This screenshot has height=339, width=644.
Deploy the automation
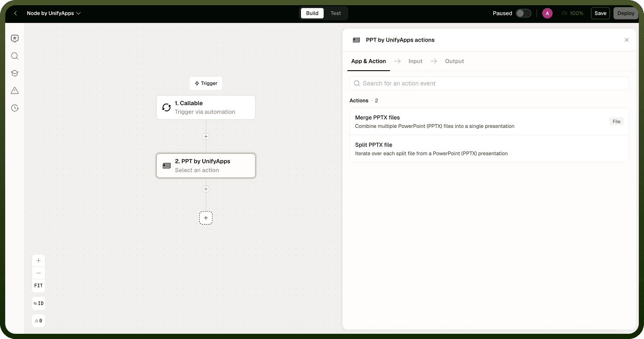(x=626, y=13)
